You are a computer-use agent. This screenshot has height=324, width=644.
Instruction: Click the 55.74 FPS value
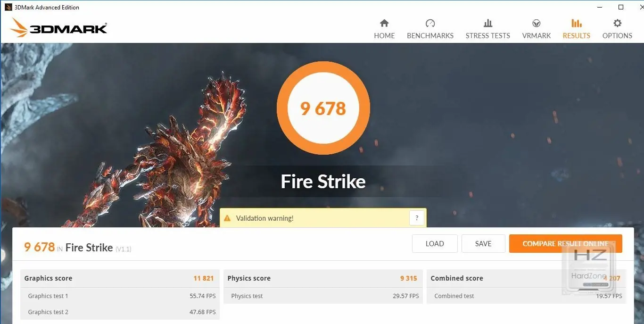[x=203, y=296]
